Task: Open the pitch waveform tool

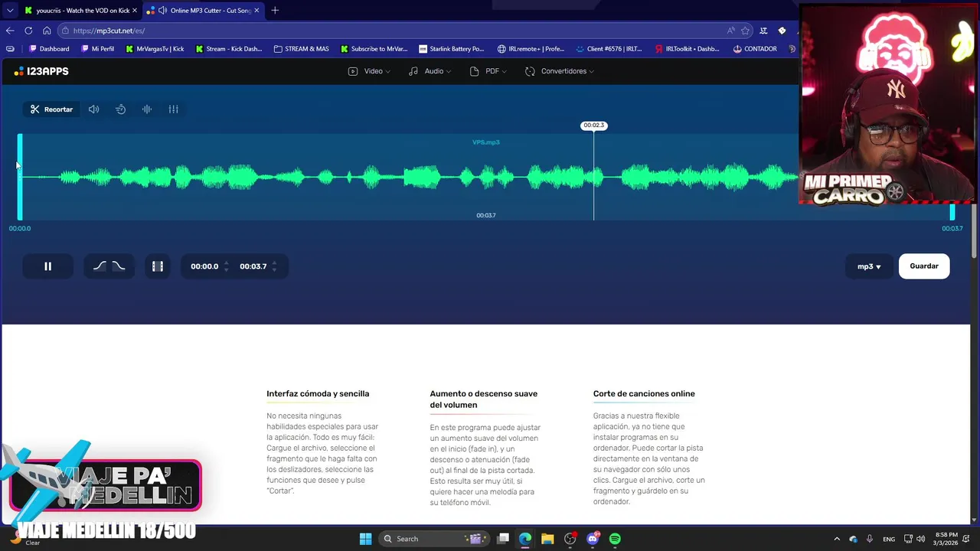Action: click(147, 109)
